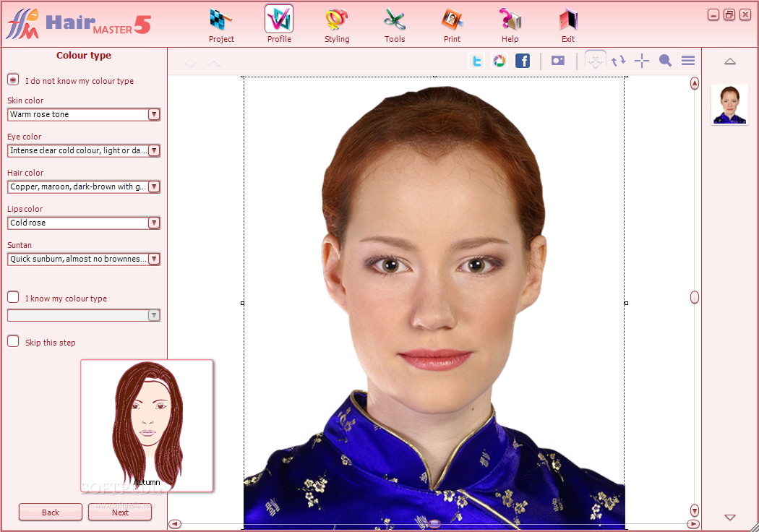Click down arrow in thumbnail panel

coord(730,518)
